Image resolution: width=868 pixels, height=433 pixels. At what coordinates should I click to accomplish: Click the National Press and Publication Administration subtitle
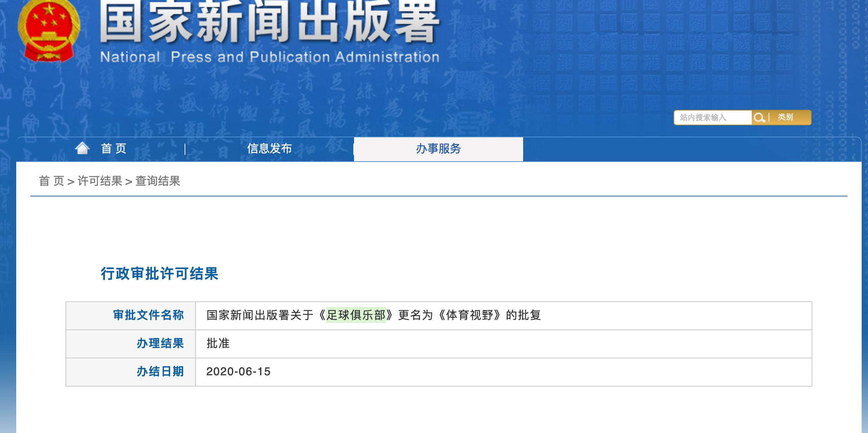pyautogui.click(x=269, y=57)
